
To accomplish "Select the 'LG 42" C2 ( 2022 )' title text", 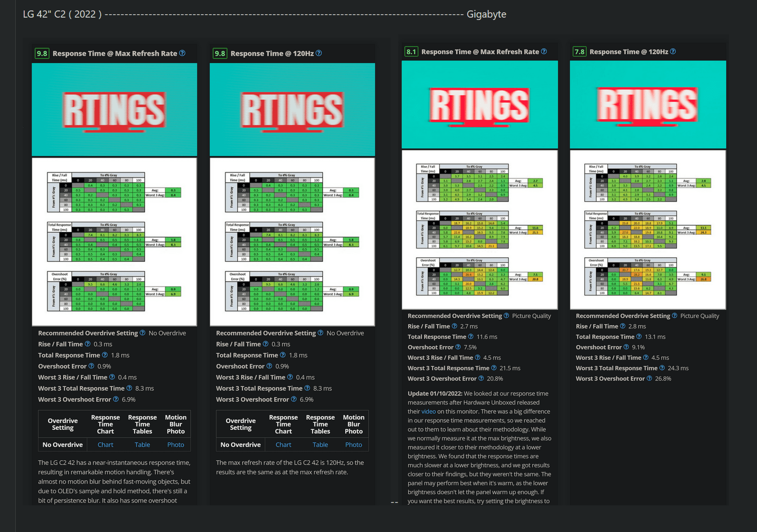I will tap(62, 14).
